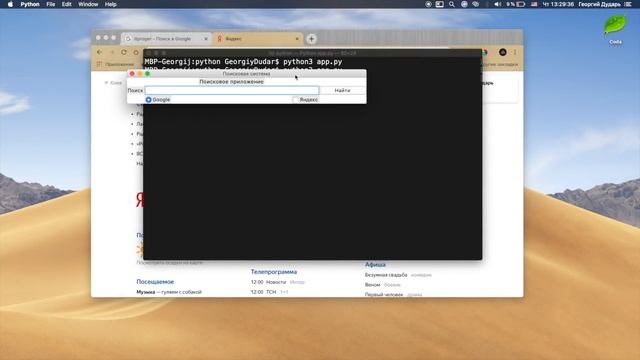The height and width of the screenshot is (360, 640).
Task: Click the terminal line python3 app.py
Action: [x=243, y=62]
